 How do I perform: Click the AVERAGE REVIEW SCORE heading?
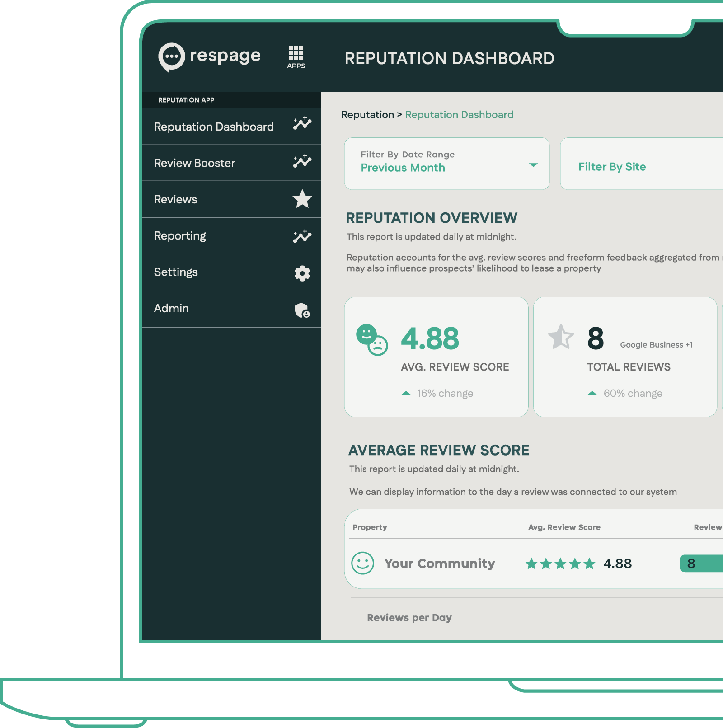pyautogui.click(x=439, y=450)
